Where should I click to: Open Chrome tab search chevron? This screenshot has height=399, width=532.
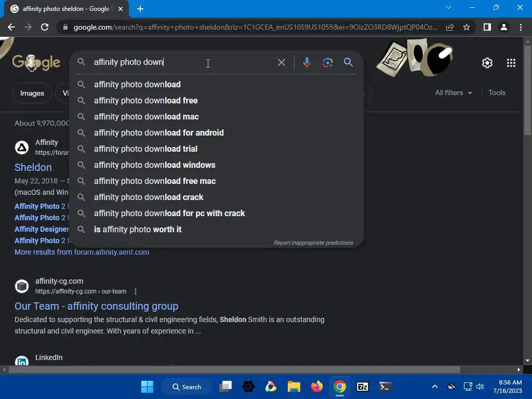pos(448,7)
